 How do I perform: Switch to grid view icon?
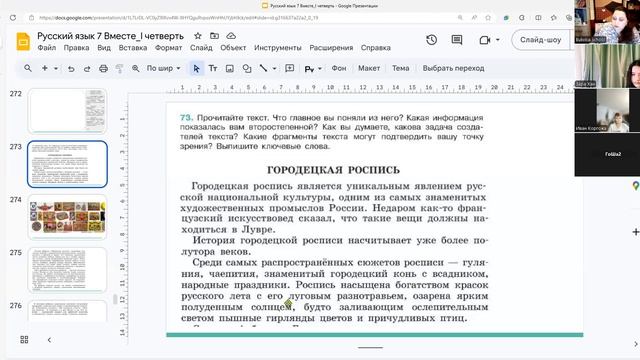(24, 340)
